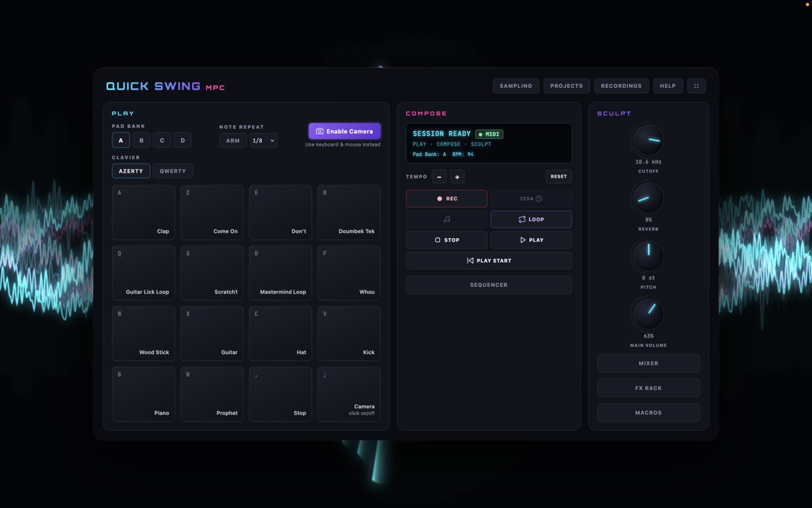This screenshot has height=508, width=812.
Task: Trigger the Whou pad
Action: pos(349,273)
